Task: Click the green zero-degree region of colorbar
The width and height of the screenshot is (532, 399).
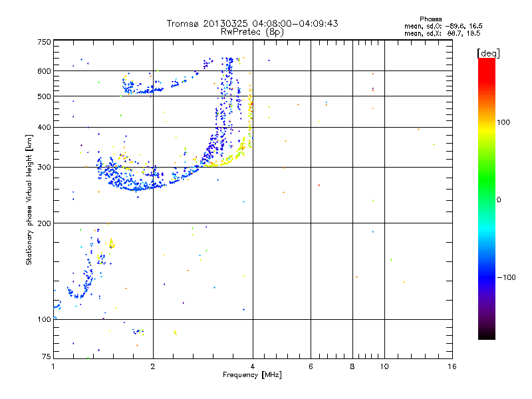Action: coord(487,199)
